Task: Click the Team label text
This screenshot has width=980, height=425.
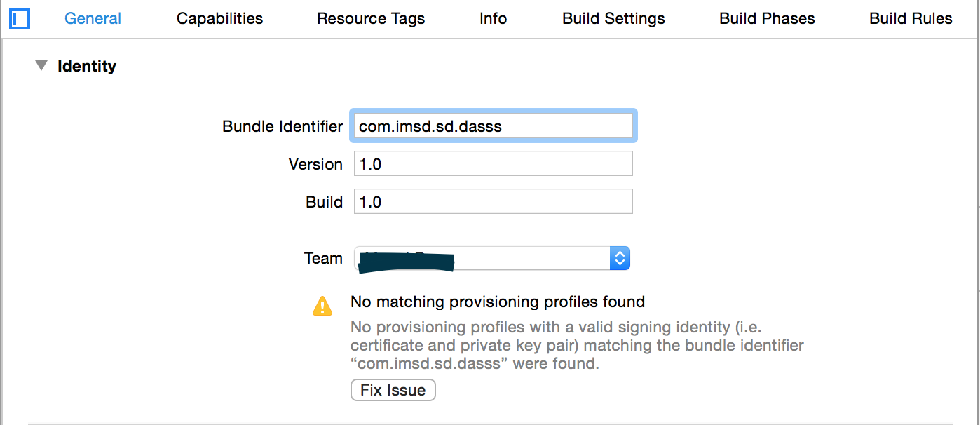Action: click(x=323, y=258)
